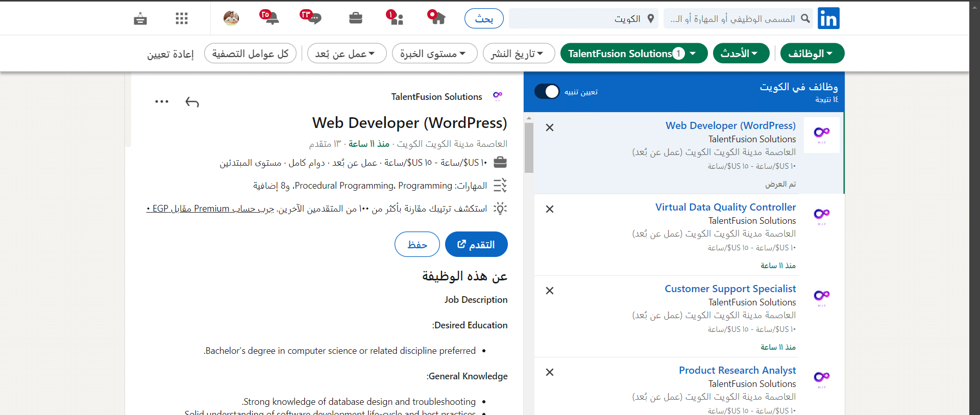The image size is (980, 415).
Task: Open the Messaging chat icon
Action: tap(311, 17)
